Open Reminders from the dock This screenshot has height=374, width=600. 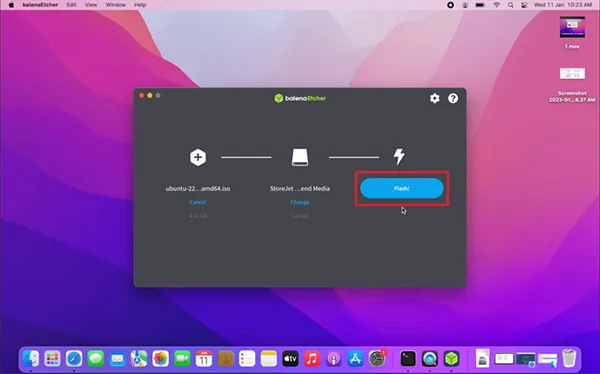[x=247, y=359]
